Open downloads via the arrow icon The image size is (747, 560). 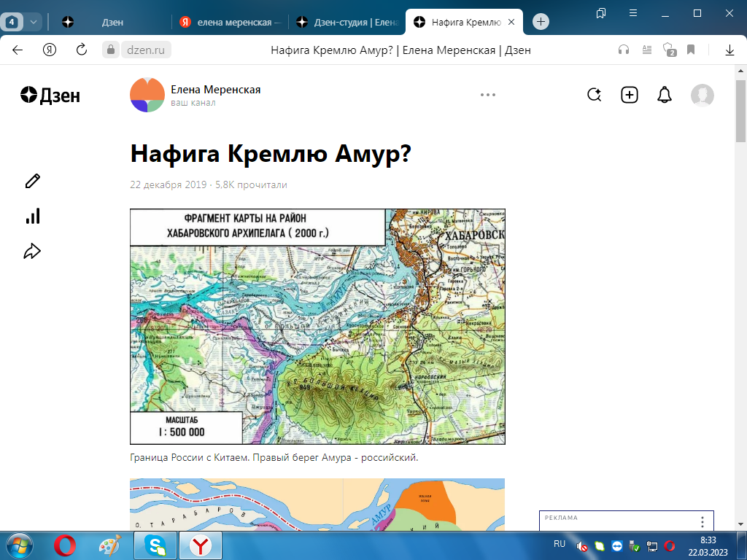click(x=729, y=50)
